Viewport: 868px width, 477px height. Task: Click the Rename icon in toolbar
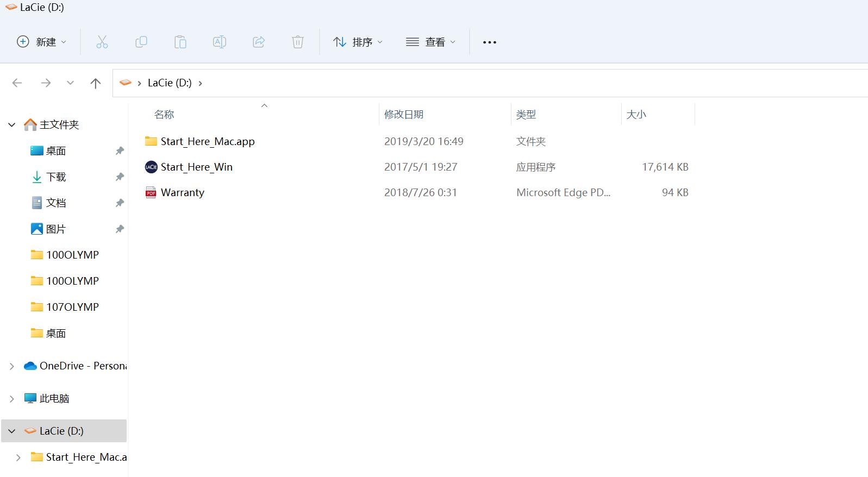point(220,42)
